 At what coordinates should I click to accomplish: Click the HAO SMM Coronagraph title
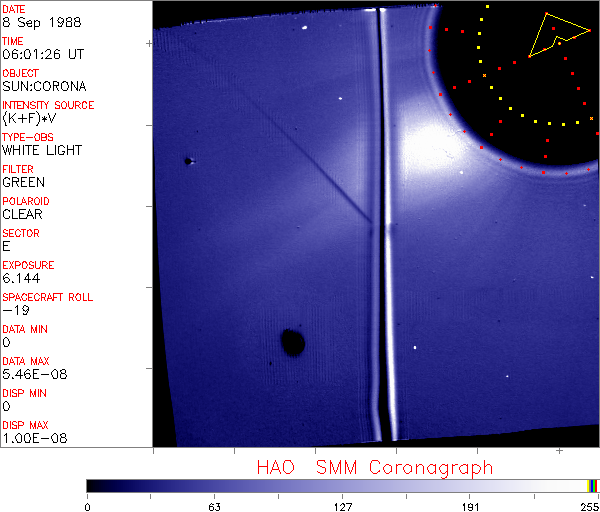pyautogui.click(x=375, y=468)
